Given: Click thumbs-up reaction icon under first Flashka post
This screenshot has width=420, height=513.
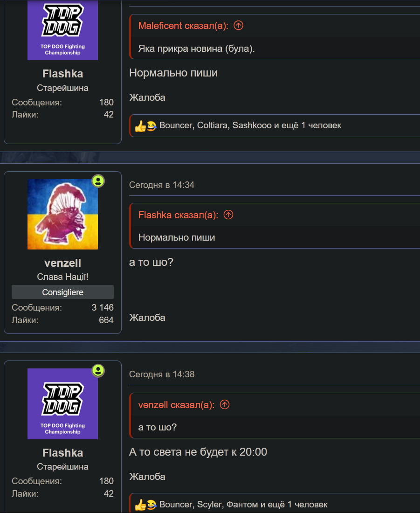Looking at the screenshot, I should (140, 126).
